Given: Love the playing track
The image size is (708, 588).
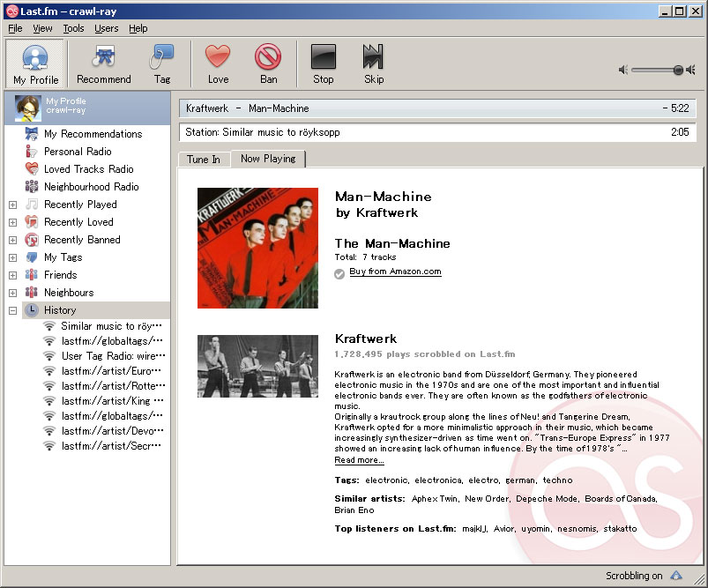Looking at the screenshot, I should 218,63.
